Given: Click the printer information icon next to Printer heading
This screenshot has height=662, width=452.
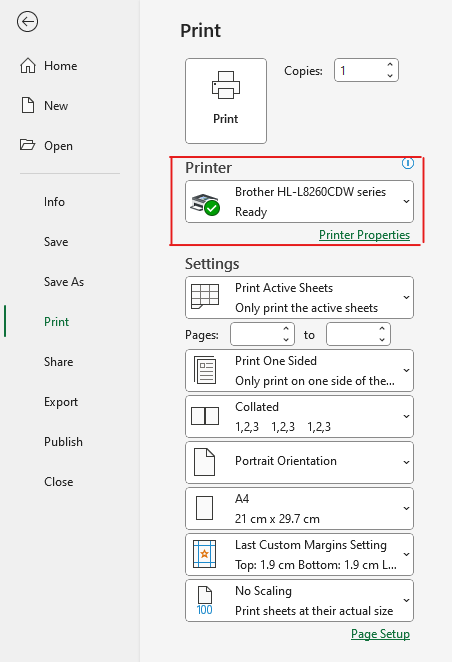Looking at the screenshot, I should click(x=408, y=163).
